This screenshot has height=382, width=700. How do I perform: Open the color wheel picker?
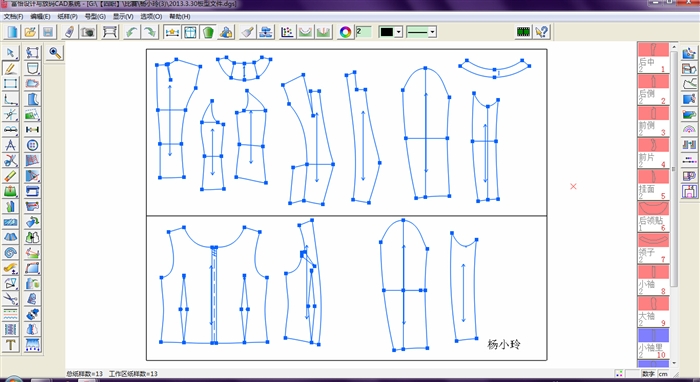(345, 32)
